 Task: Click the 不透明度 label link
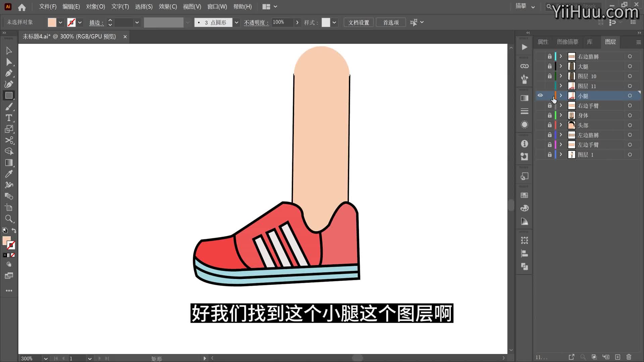(x=256, y=22)
